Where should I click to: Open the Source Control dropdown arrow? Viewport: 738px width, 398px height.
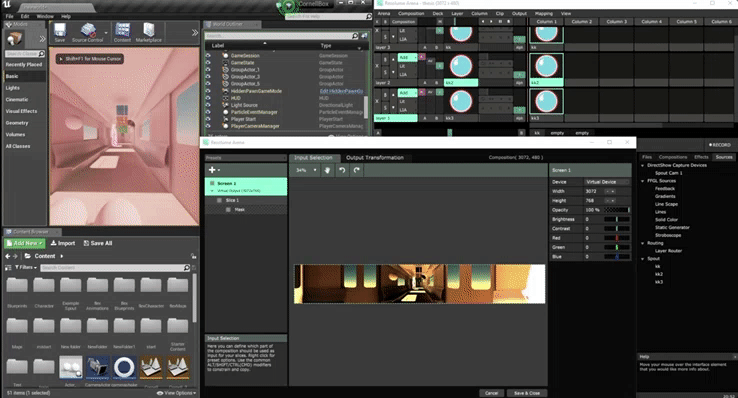tap(106, 33)
